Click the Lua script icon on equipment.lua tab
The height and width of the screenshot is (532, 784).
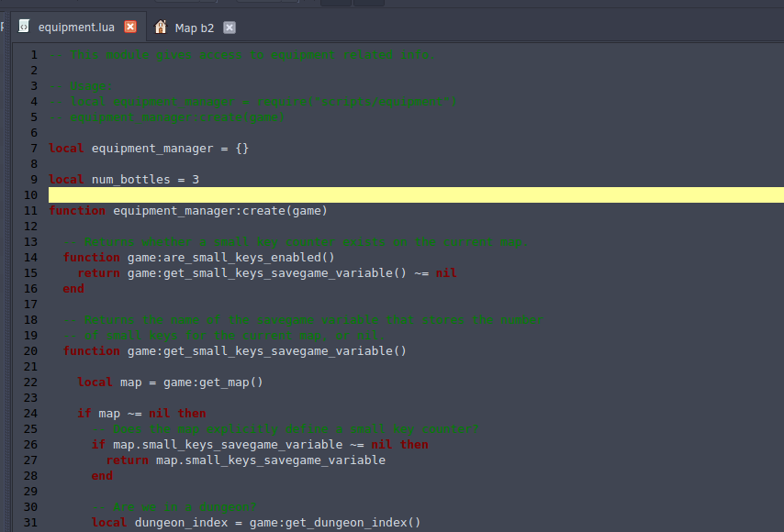(24, 26)
